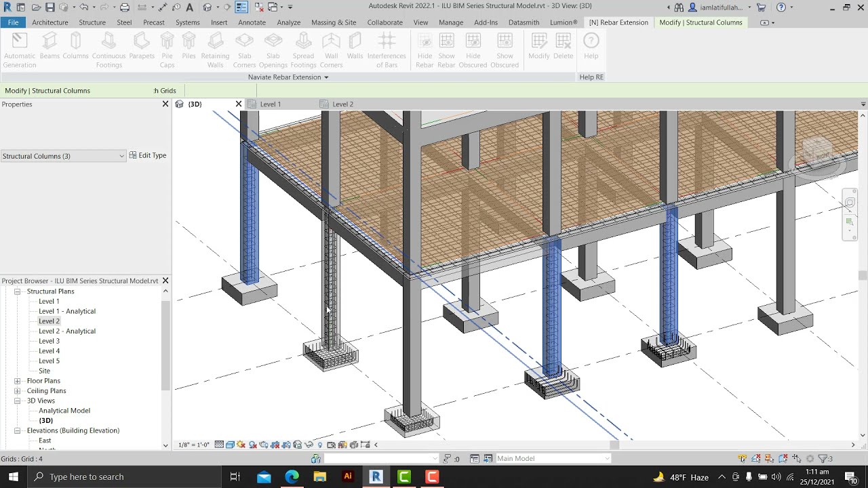The height and width of the screenshot is (488, 868).
Task: Click the Visual Style cube icon
Action: 231,445
